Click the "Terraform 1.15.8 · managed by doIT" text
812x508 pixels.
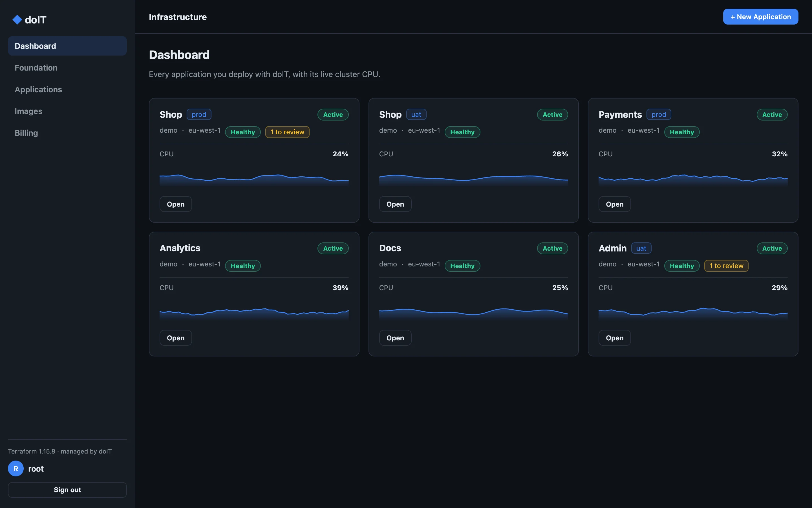pyautogui.click(x=60, y=451)
